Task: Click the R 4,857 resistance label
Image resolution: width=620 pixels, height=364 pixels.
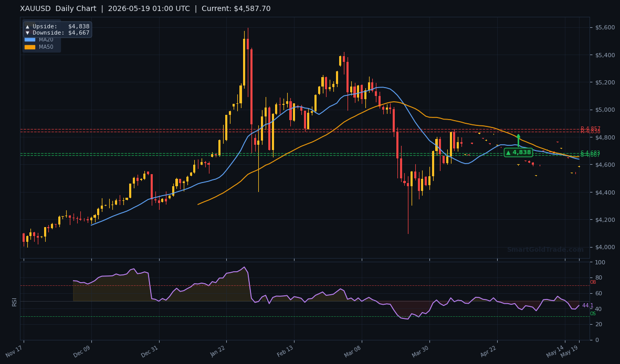Action: tap(590, 129)
